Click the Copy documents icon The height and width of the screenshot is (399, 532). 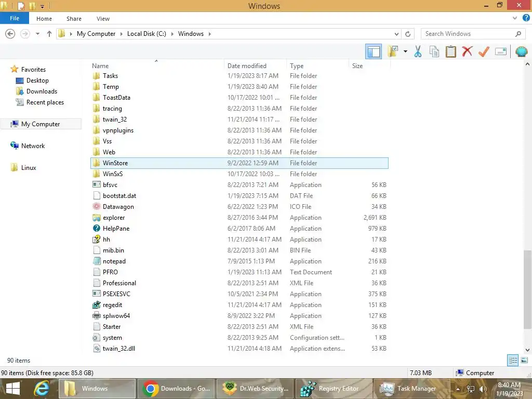[434, 51]
